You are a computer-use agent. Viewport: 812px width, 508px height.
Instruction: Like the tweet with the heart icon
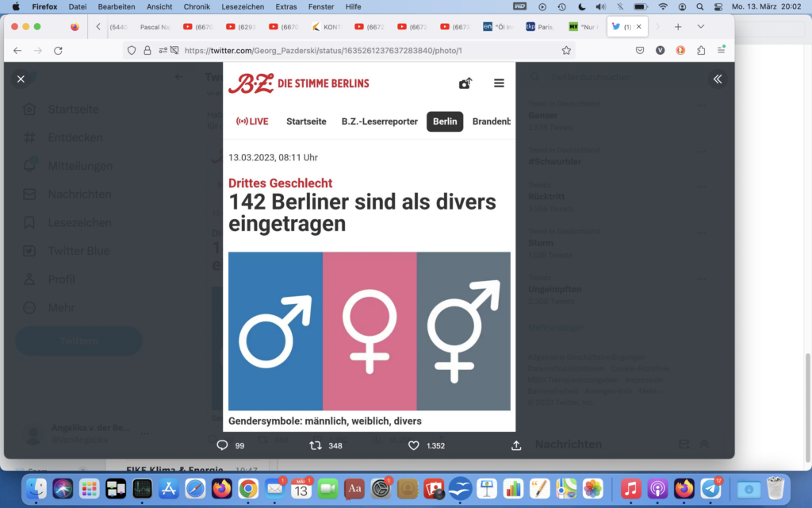(413, 445)
